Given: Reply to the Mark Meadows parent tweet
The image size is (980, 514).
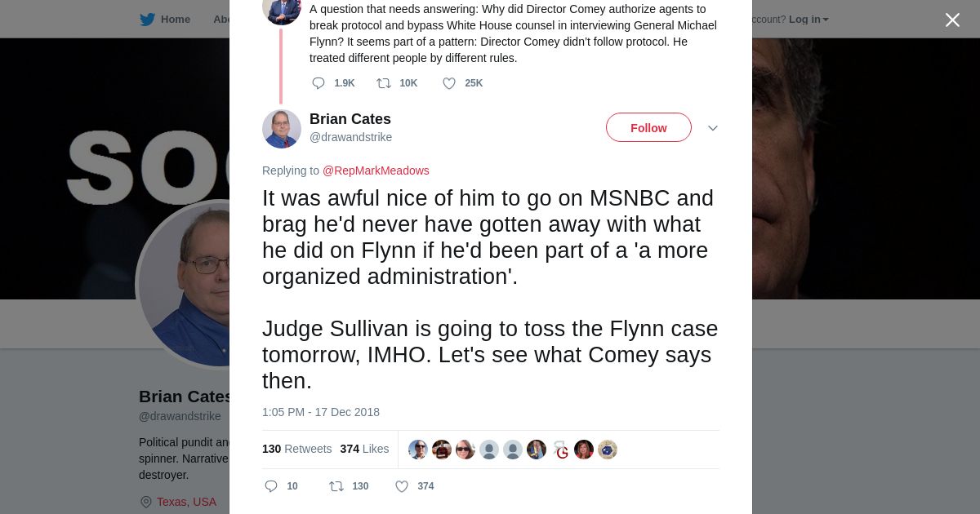Looking at the screenshot, I should 318,83.
